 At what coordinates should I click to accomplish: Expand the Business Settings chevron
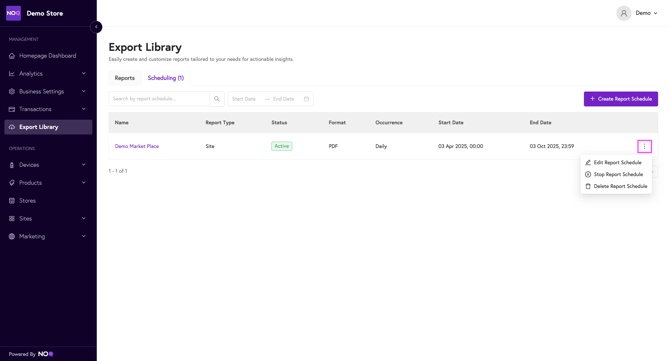point(84,91)
